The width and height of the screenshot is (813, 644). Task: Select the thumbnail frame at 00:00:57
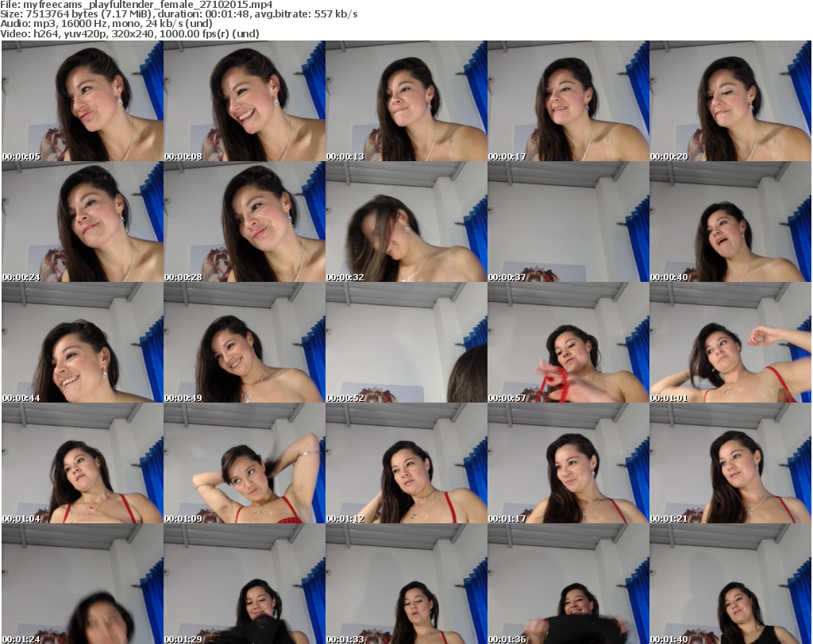[568, 342]
